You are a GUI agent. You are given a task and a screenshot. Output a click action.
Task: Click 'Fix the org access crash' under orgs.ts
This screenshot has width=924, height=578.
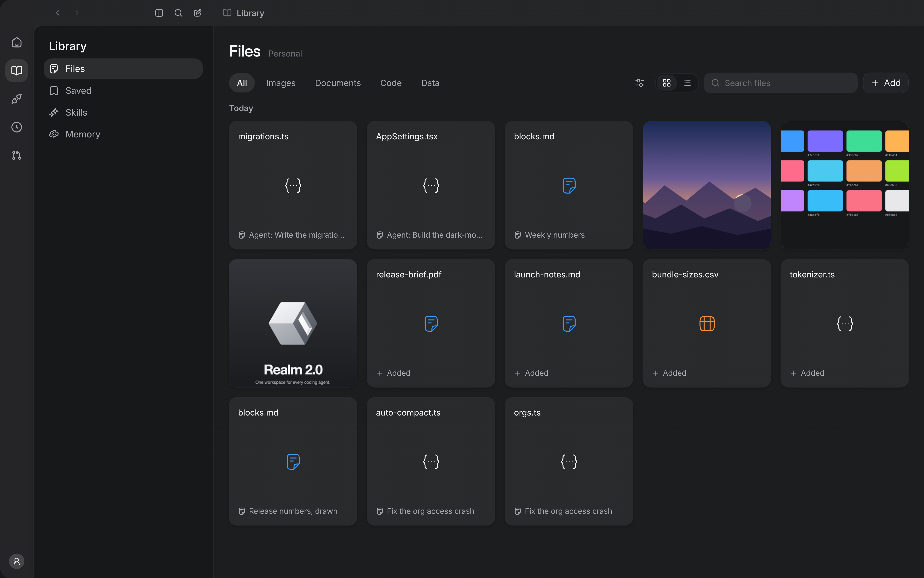[563, 511]
